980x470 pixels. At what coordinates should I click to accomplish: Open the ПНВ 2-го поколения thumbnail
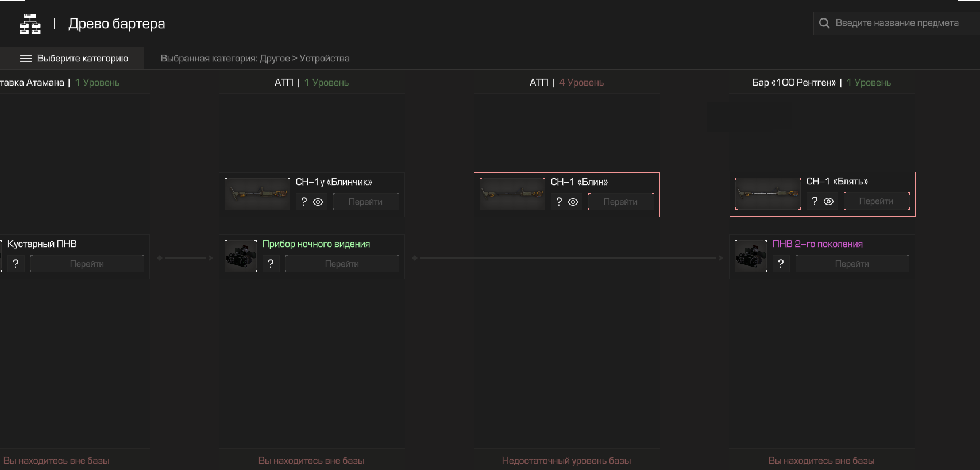[x=751, y=256]
